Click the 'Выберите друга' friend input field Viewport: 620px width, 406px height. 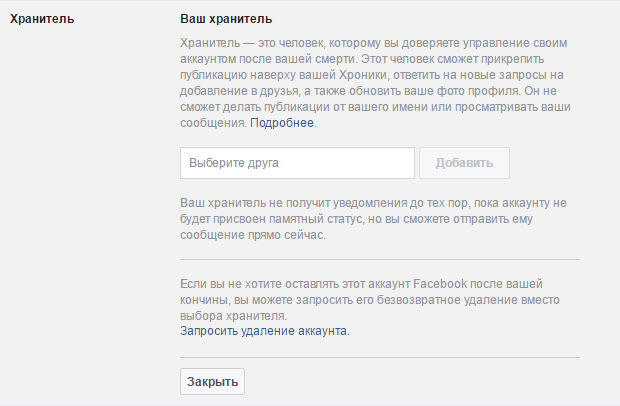coord(297,163)
